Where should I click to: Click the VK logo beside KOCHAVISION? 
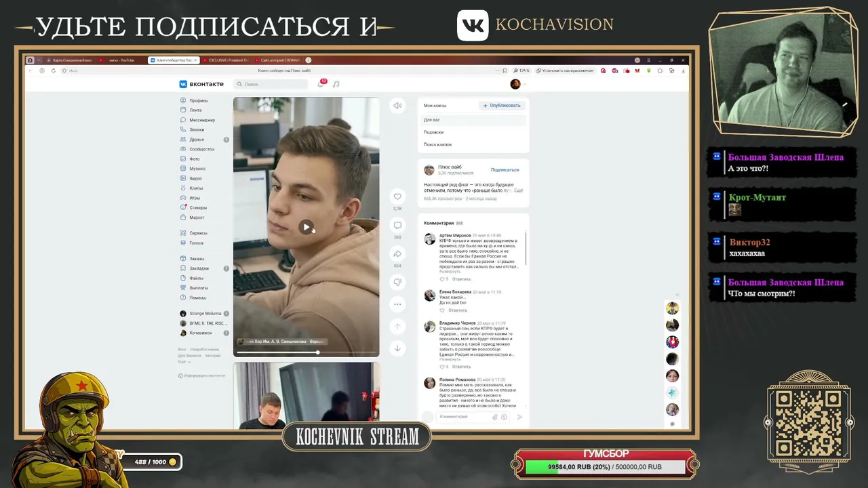point(473,25)
